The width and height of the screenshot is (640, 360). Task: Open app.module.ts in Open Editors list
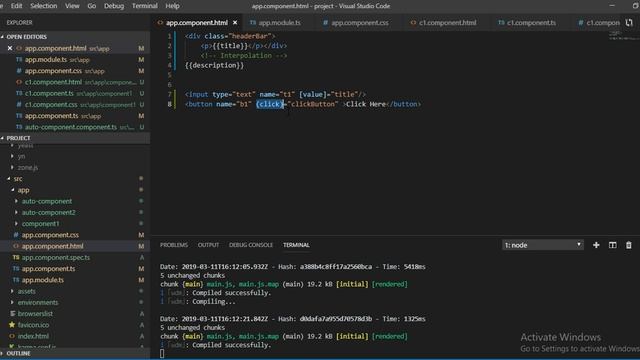75,60
